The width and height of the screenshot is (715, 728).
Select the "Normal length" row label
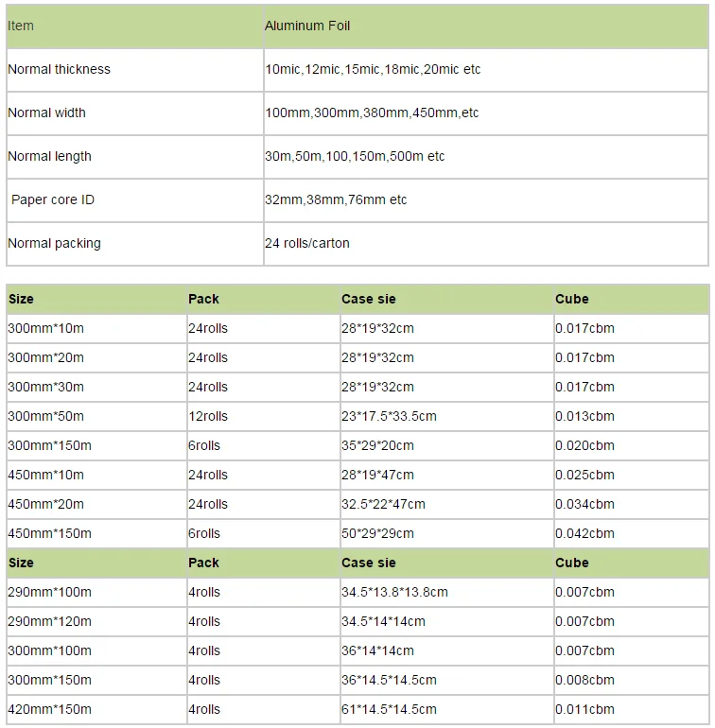(49, 156)
